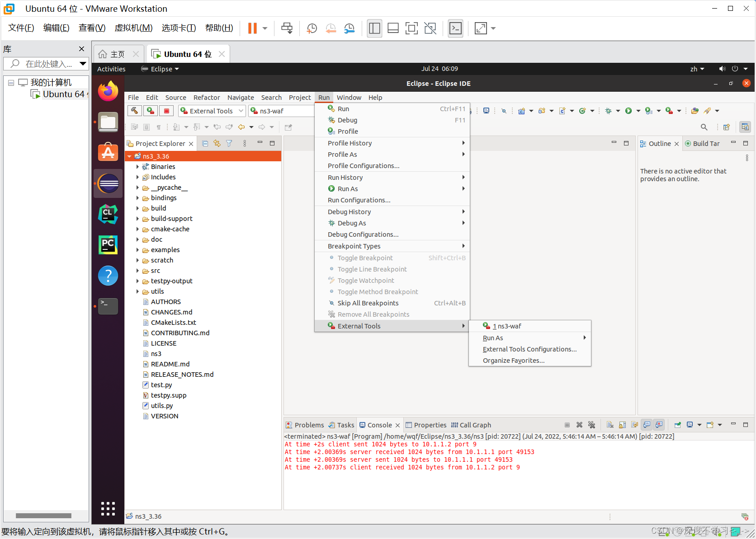The width and height of the screenshot is (756, 539).
Task: Open CLion from the Ubuntu dock
Action: (x=108, y=214)
